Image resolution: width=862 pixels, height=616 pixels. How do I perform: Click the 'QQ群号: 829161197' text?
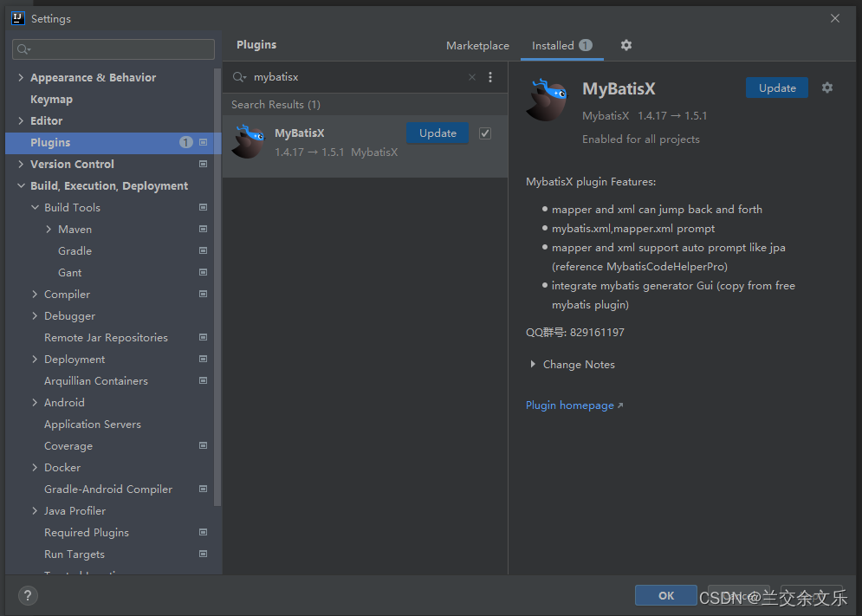575,332
